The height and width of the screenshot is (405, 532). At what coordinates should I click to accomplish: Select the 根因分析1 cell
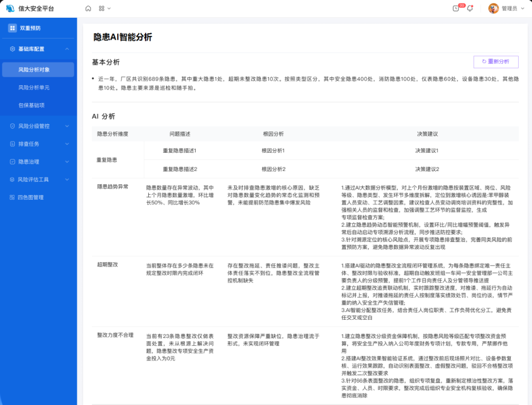[x=273, y=151]
